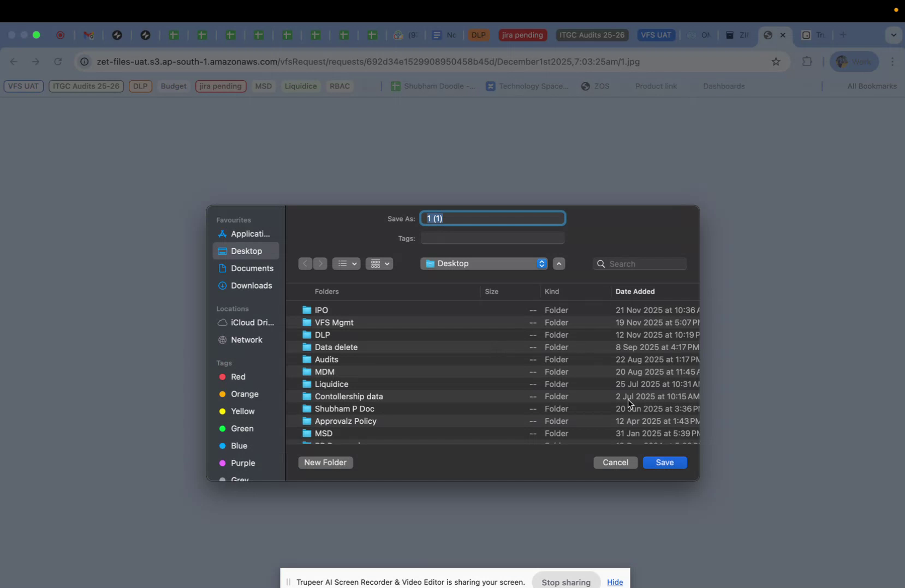The width and height of the screenshot is (905, 588).
Task: Click the back navigation arrow in dialog
Action: (305, 263)
